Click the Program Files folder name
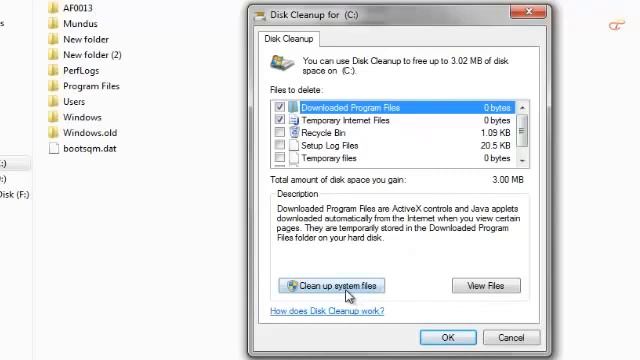The width and height of the screenshot is (640, 360). [91, 86]
